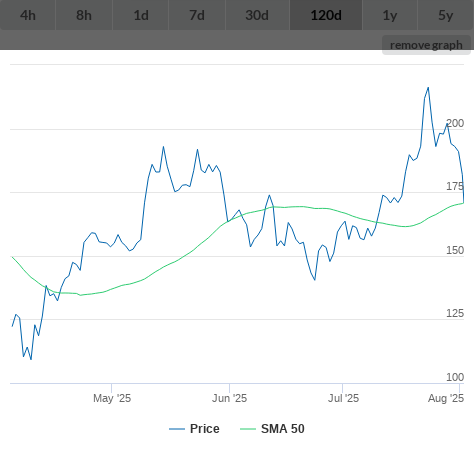Screen dimensions: 474x455
Task: Open the 7d chart range
Action: (197, 15)
